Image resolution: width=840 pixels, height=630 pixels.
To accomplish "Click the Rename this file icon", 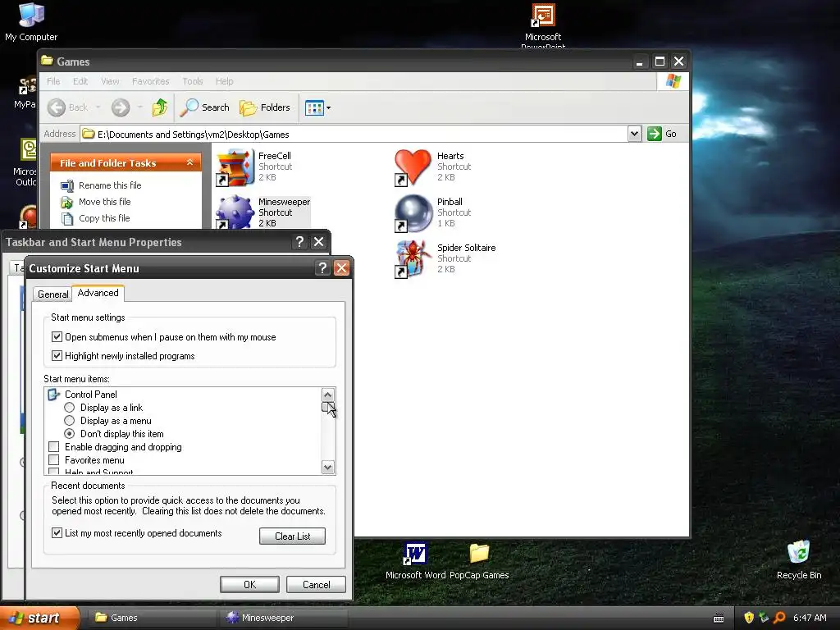I will [x=67, y=185].
